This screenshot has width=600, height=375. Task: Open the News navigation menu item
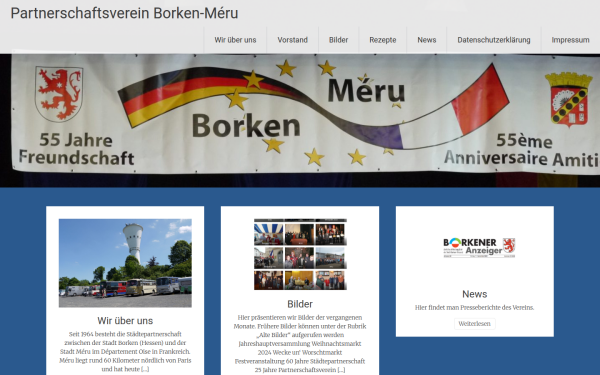pos(427,40)
